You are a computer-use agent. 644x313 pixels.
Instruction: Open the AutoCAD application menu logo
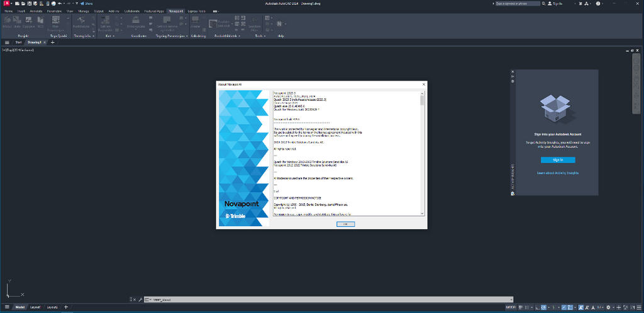(6, 3)
